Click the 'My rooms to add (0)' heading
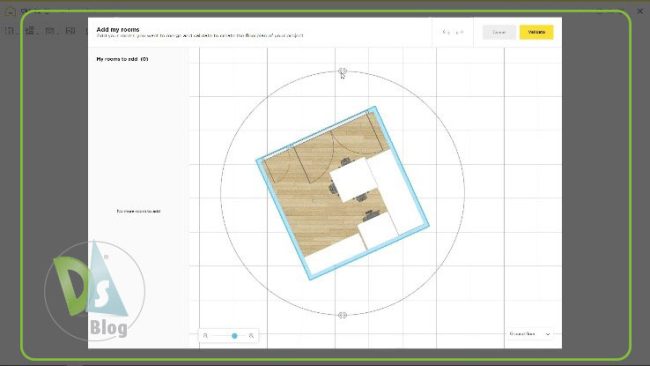650x366 pixels. (122, 59)
